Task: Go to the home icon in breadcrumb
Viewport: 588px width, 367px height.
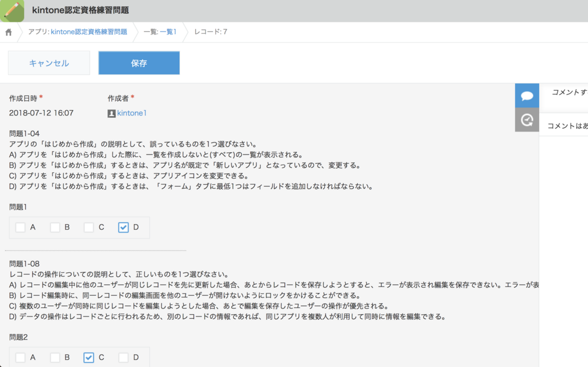Action: click(8, 32)
